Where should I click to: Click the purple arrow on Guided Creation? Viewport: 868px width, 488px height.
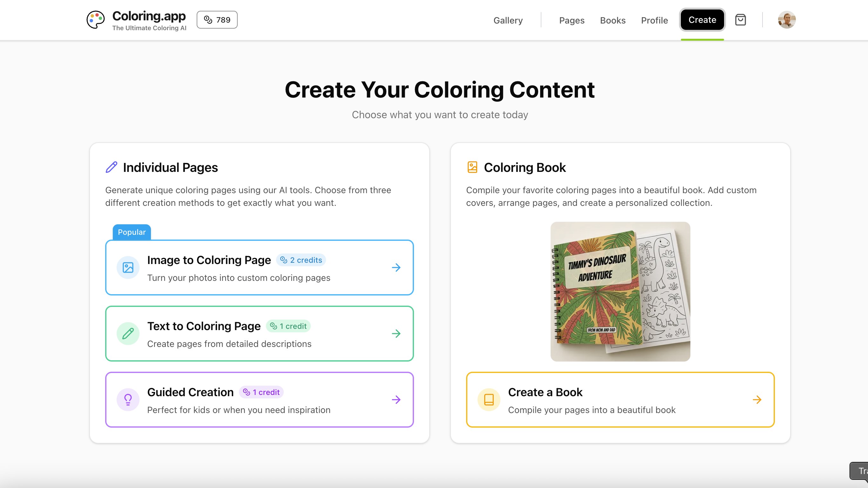[396, 400]
